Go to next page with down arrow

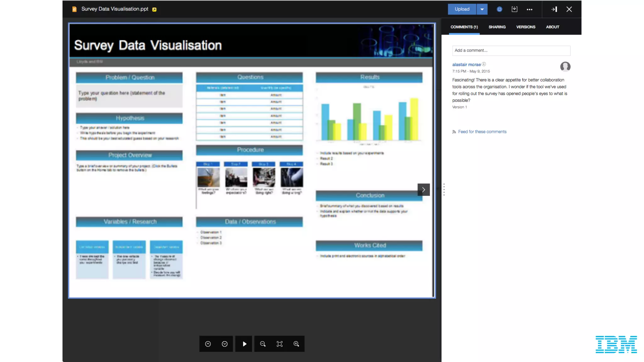coord(225,344)
